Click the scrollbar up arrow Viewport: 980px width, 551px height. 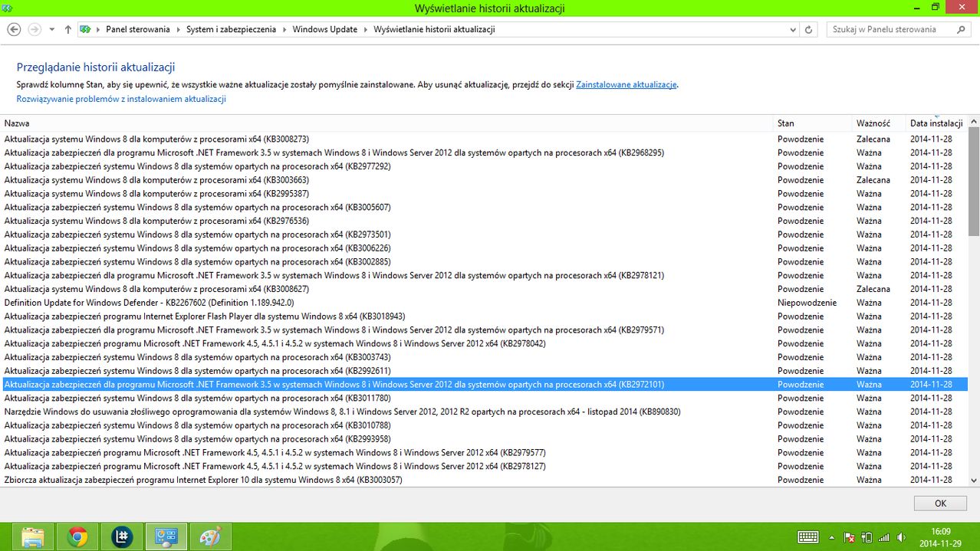(974, 121)
